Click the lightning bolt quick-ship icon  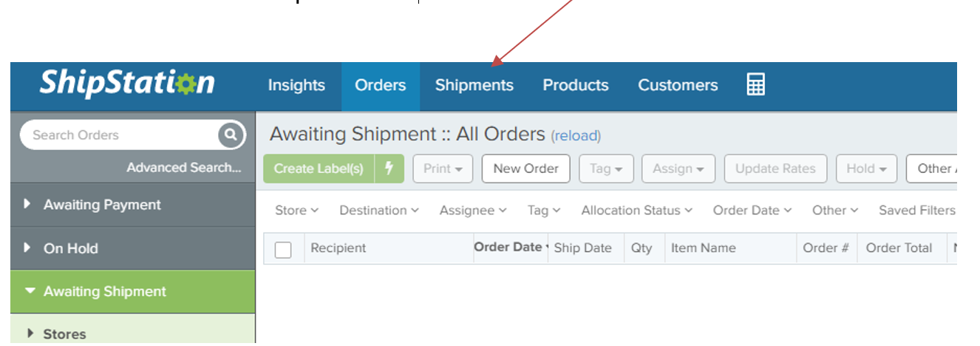[389, 169]
